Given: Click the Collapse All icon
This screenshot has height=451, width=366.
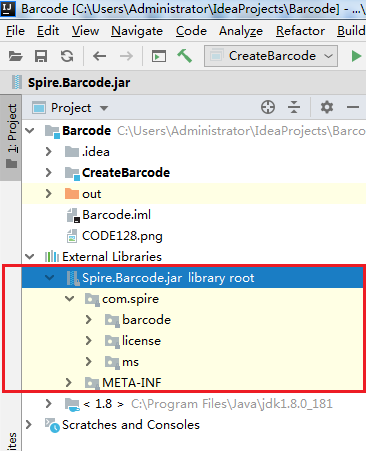Looking at the screenshot, I should tap(294, 107).
